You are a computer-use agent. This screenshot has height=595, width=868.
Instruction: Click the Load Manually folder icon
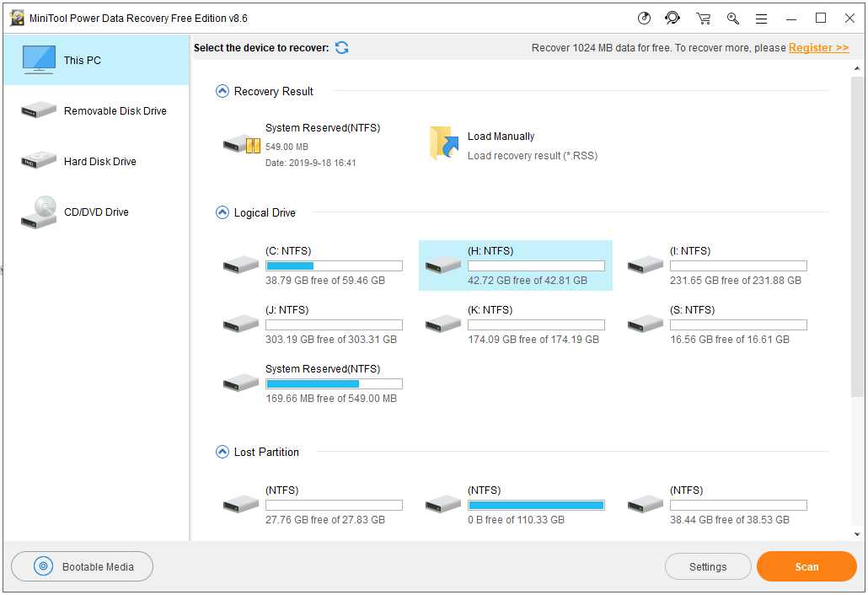click(442, 143)
